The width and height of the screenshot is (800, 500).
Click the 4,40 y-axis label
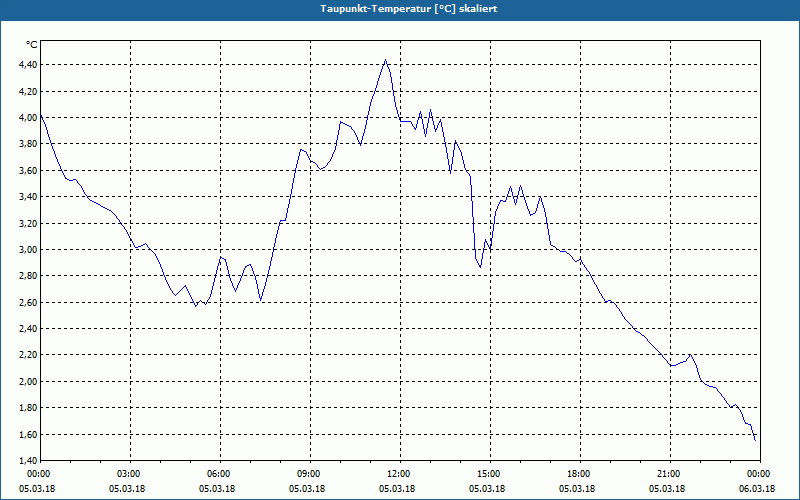click(28, 65)
